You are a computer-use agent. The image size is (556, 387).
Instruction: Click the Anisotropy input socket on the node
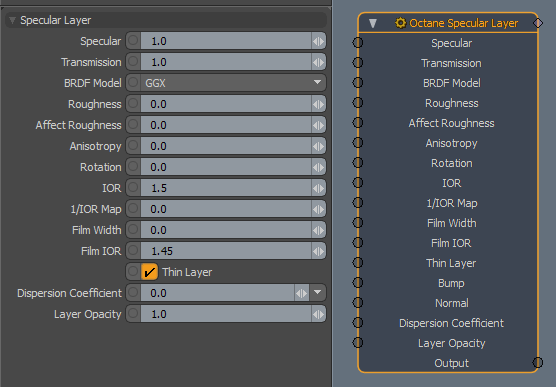(358, 142)
